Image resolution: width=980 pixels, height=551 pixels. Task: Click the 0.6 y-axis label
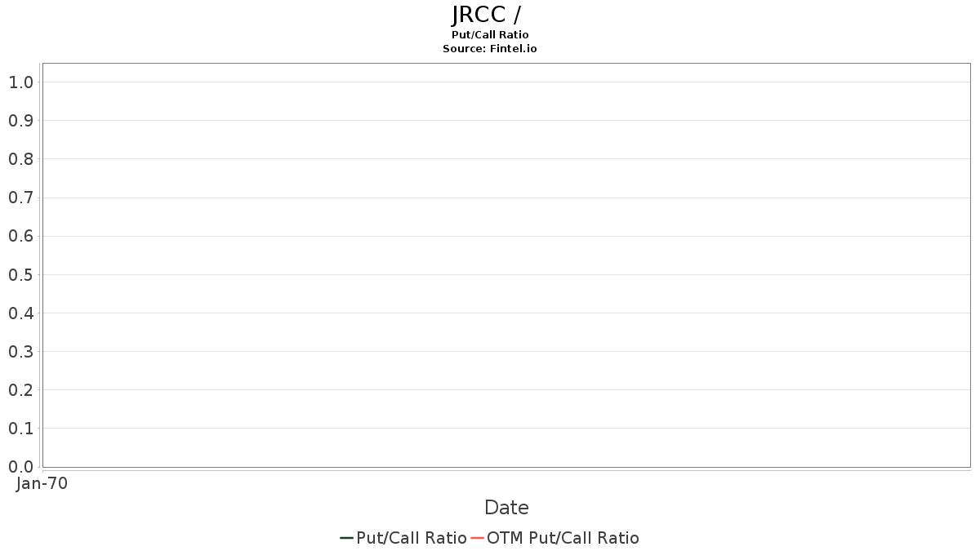coord(20,236)
